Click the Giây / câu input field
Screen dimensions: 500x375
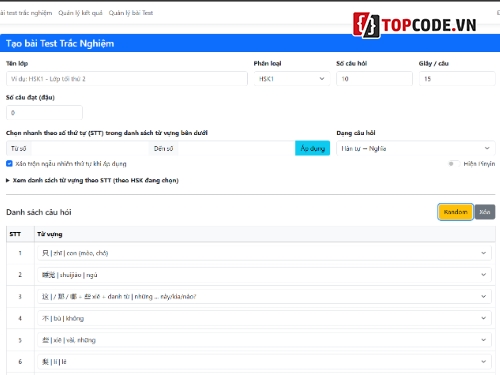click(x=457, y=79)
